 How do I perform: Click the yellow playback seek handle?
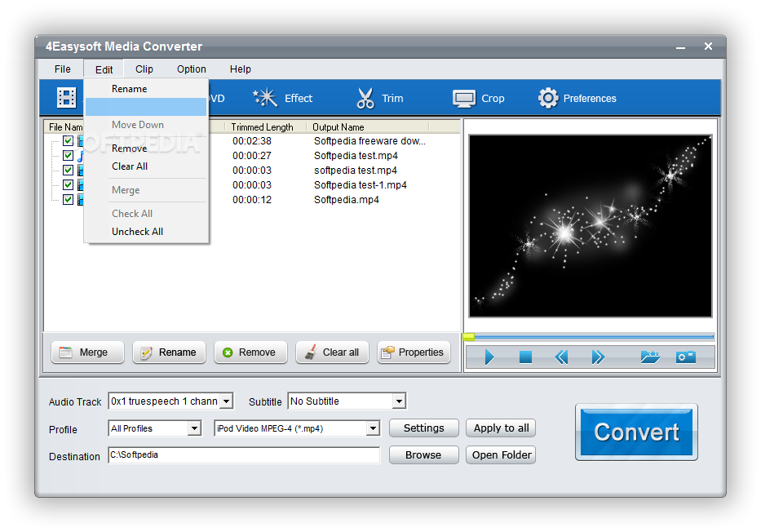pyautogui.click(x=468, y=336)
